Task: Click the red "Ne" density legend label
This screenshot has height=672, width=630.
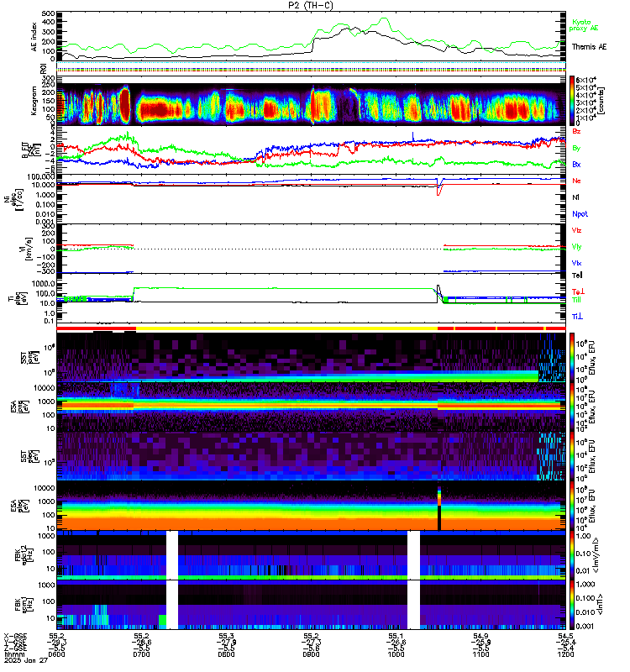Action: pos(576,181)
